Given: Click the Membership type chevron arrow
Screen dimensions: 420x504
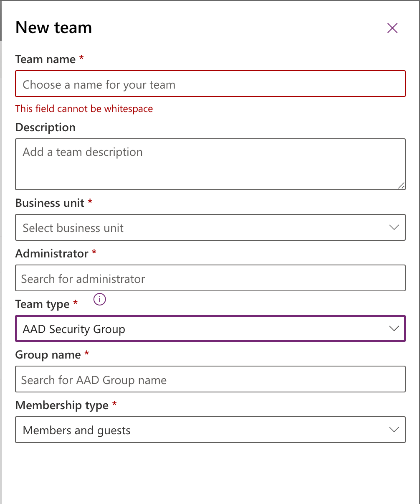Looking at the screenshot, I should pyautogui.click(x=394, y=430).
